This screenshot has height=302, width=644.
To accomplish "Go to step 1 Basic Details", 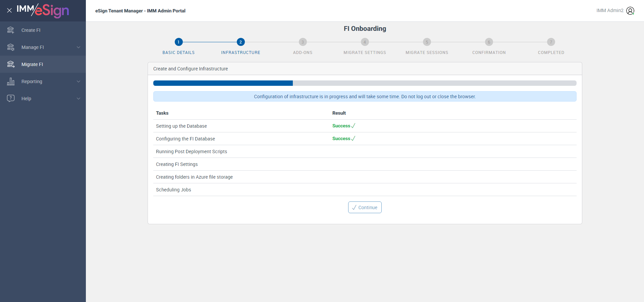I will coord(178,42).
